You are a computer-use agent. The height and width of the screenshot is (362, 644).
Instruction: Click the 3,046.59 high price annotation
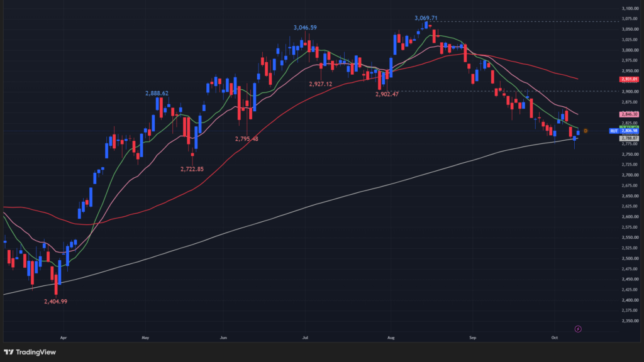(305, 28)
